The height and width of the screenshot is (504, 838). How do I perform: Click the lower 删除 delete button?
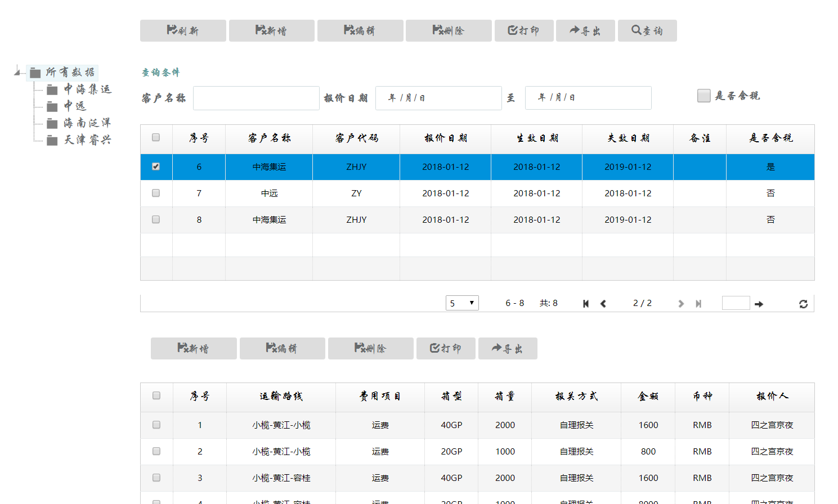[x=371, y=348]
